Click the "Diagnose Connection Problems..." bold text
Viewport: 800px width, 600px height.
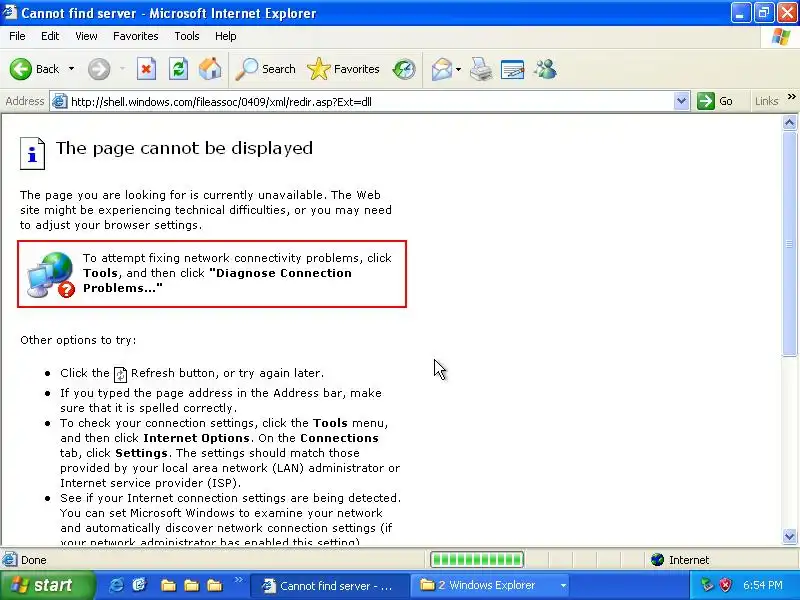click(217, 281)
